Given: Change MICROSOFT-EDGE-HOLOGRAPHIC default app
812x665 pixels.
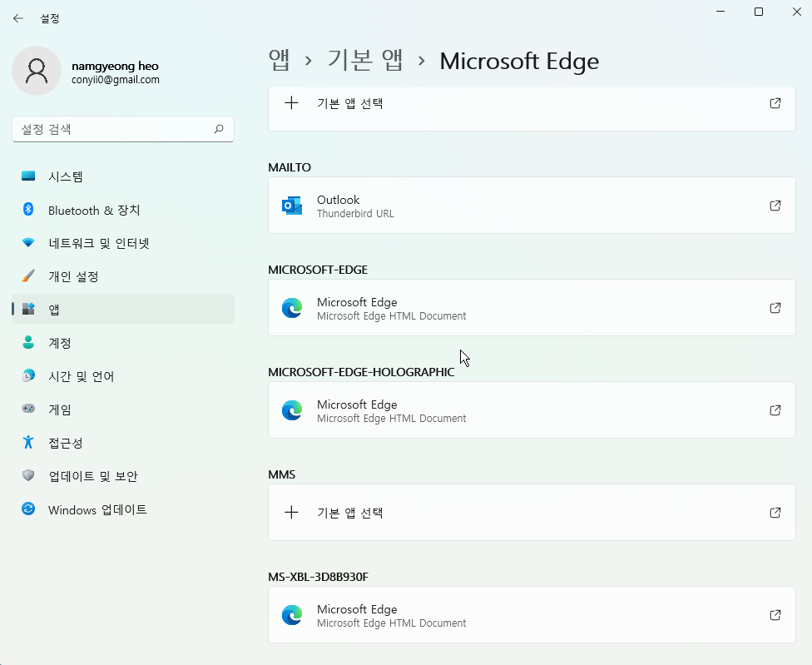Looking at the screenshot, I should click(532, 409).
